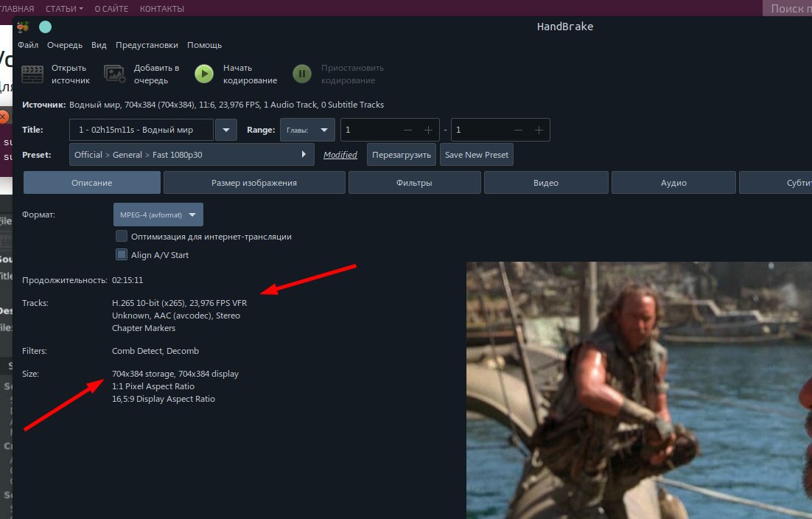Switch to the «Видео» tab
The image size is (812, 519).
(x=546, y=183)
